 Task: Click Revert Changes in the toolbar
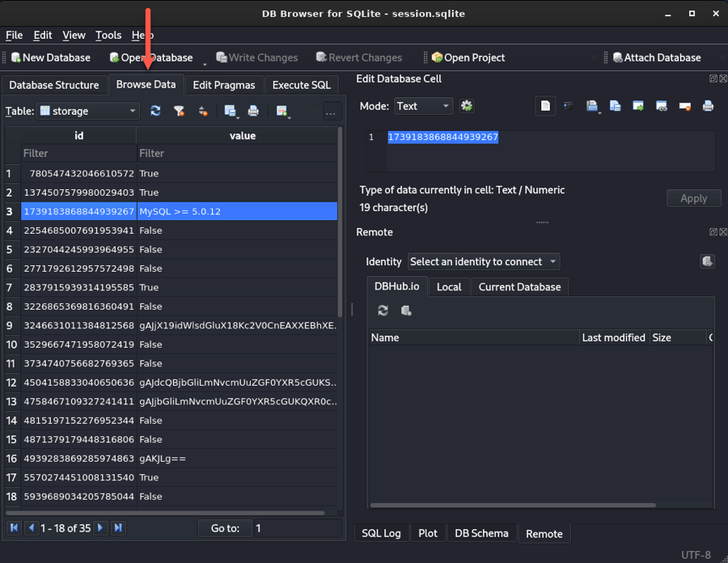pos(358,57)
